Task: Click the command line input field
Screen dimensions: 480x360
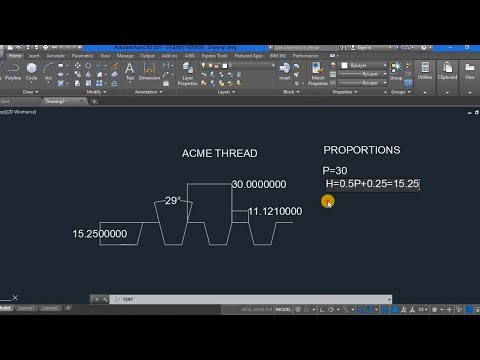Action: [x=251, y=299]
